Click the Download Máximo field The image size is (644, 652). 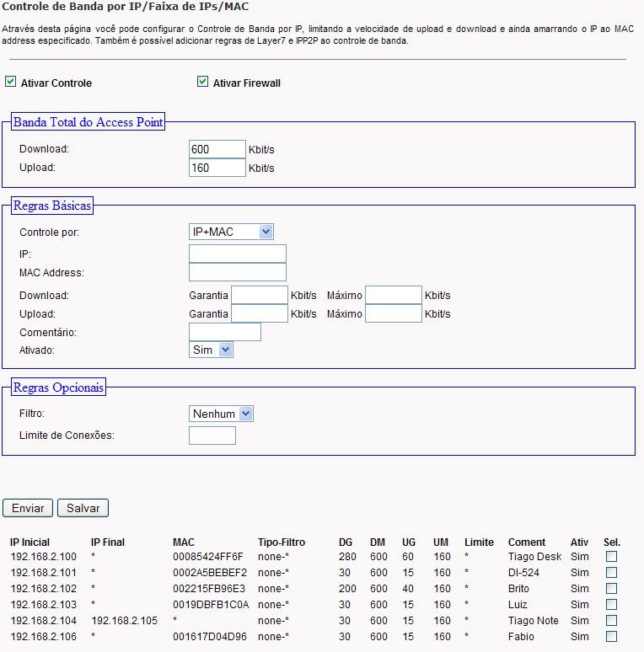tap(394, 295)
